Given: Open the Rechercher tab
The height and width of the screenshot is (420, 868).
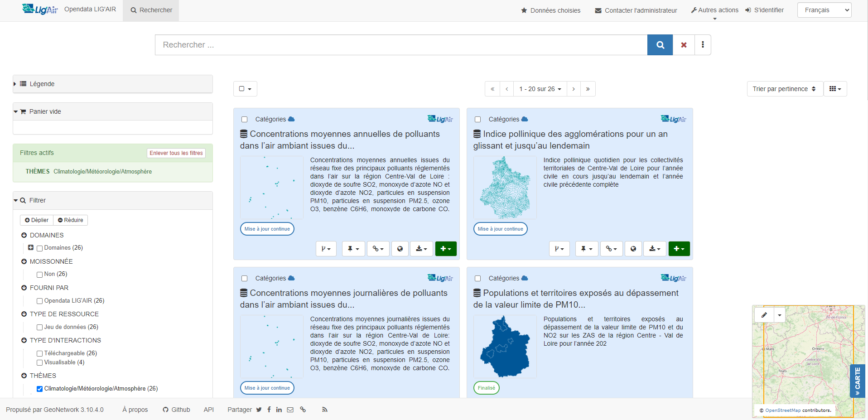Looking at the screenshot, I should tap(151, 10).
